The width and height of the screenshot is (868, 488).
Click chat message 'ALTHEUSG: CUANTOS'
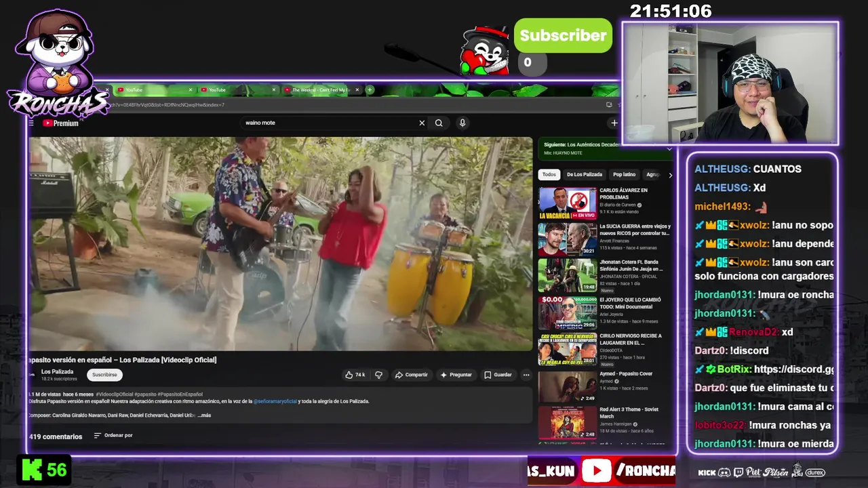tap(748, 169)
